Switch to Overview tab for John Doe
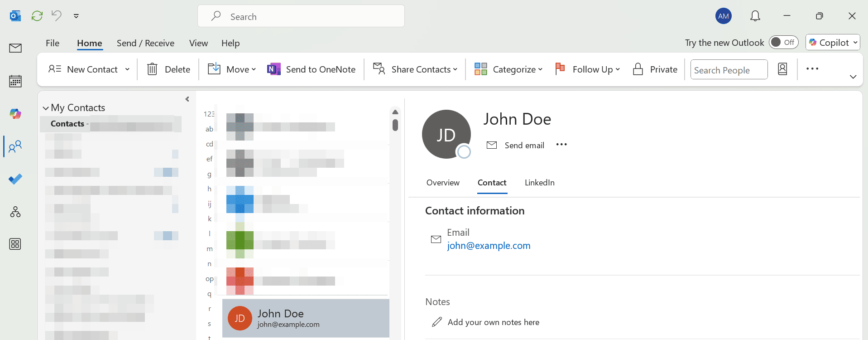The image size is (868, 340). 443,183
